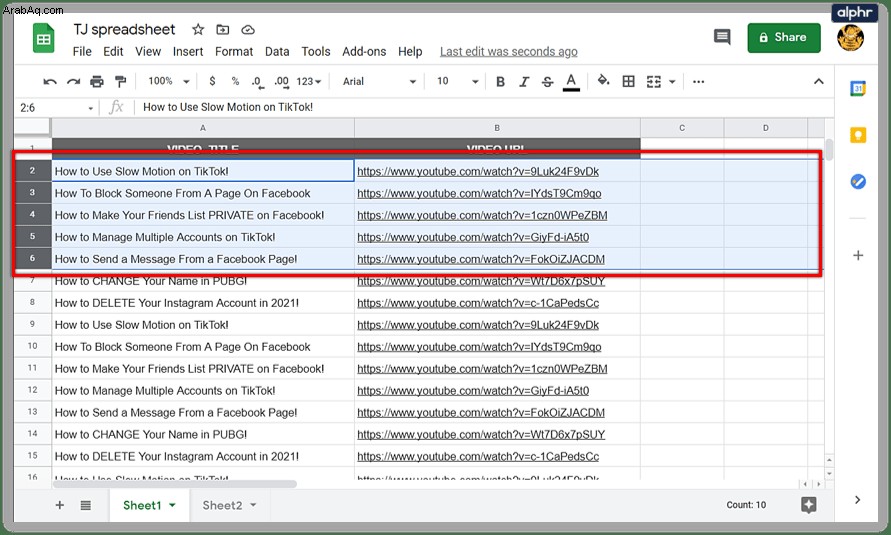
Task: Increase decimal places
Action: coord(281,82)
